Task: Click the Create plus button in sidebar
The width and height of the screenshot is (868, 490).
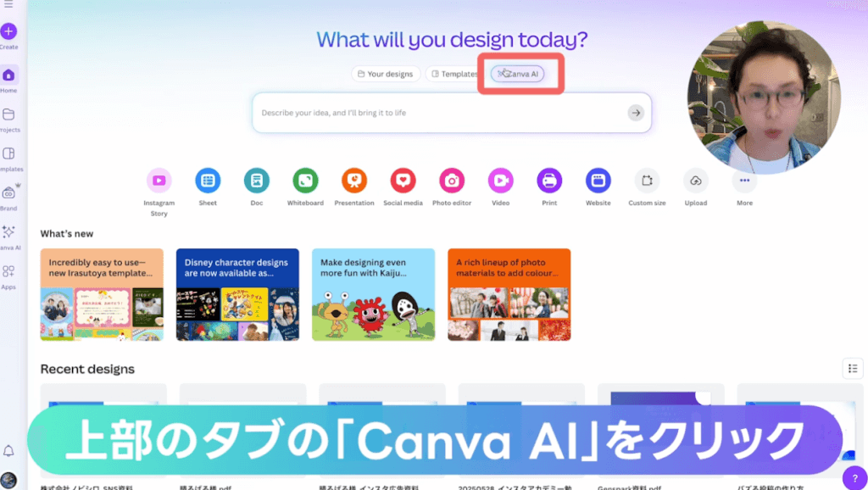Action: pyautogui.click(x=8, y=31)
